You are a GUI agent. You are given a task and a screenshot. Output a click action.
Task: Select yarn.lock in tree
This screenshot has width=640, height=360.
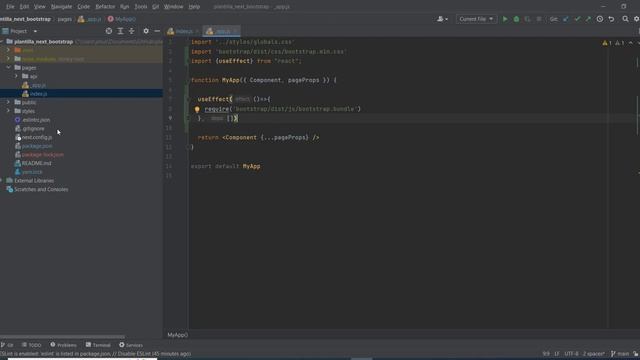point(28,172)
